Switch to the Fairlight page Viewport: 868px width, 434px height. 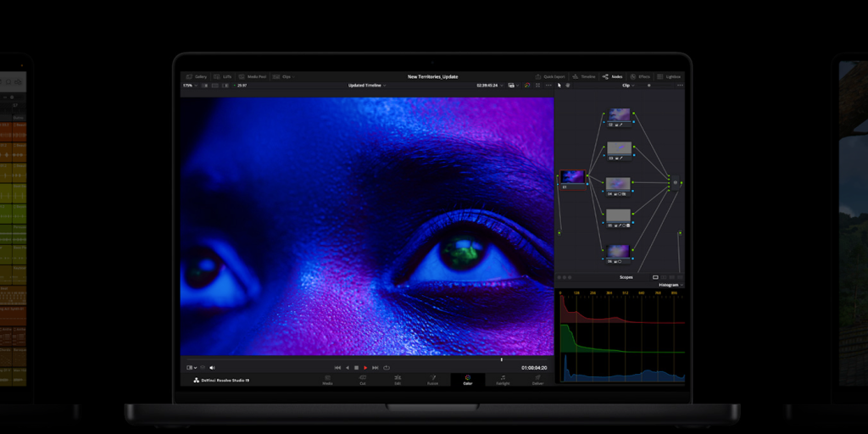click(x=503, y=381)
